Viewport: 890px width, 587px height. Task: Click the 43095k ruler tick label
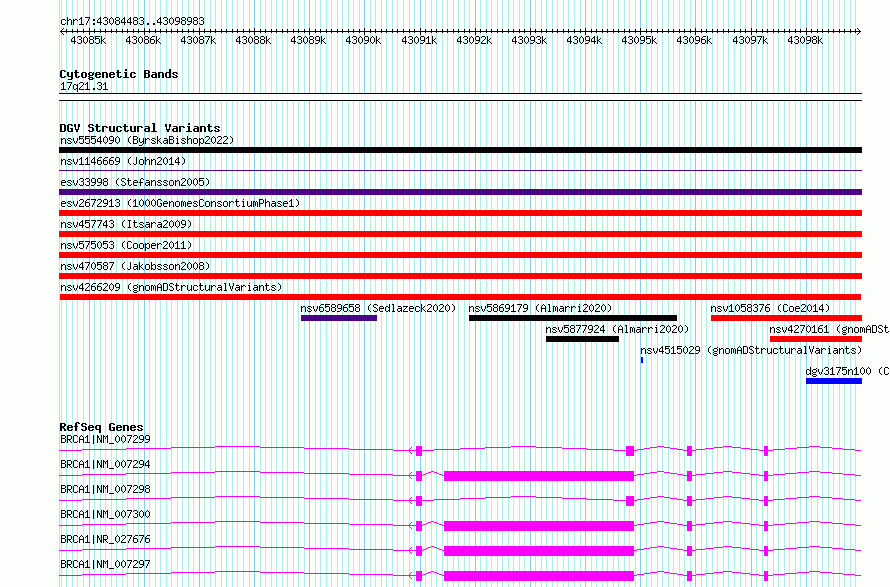pyautogui.click(x=639, y=40)
